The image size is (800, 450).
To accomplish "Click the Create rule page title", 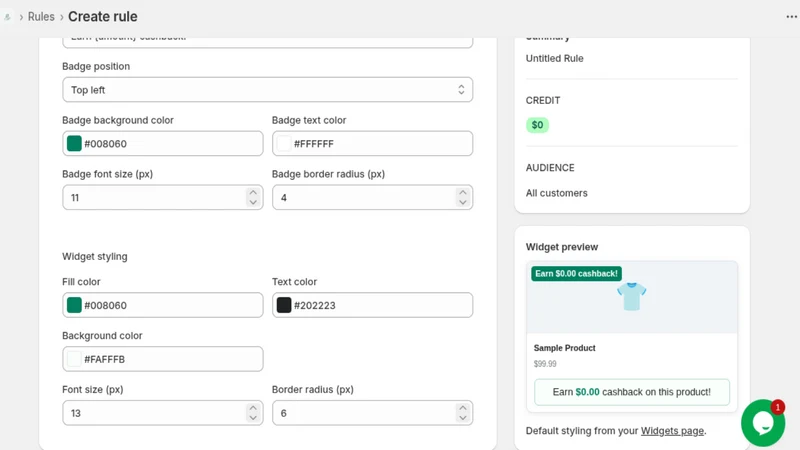I will (x=103, y=17).
